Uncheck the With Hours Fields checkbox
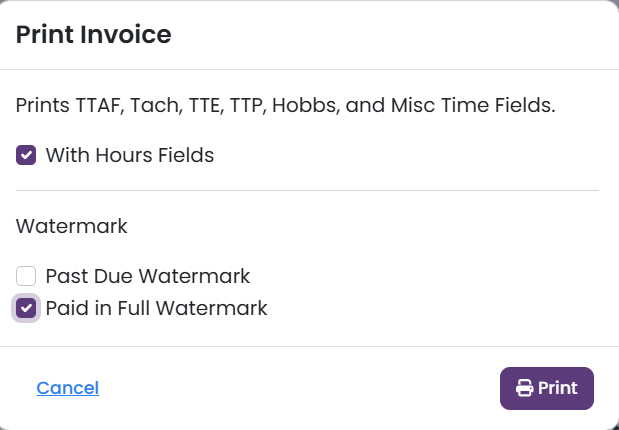The image size is (619, 430). [x=26, y=155]
